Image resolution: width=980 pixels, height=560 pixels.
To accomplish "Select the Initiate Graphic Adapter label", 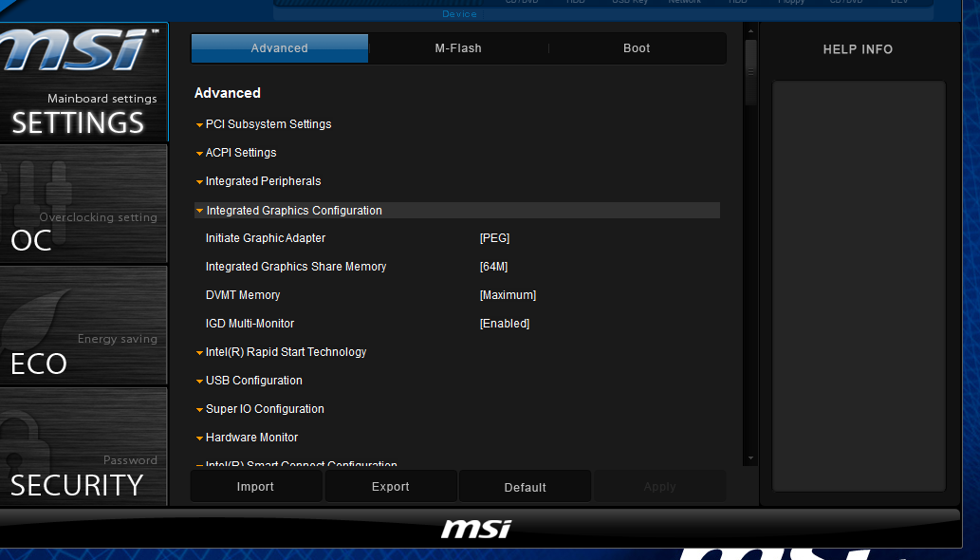I will tap(266, 238).
